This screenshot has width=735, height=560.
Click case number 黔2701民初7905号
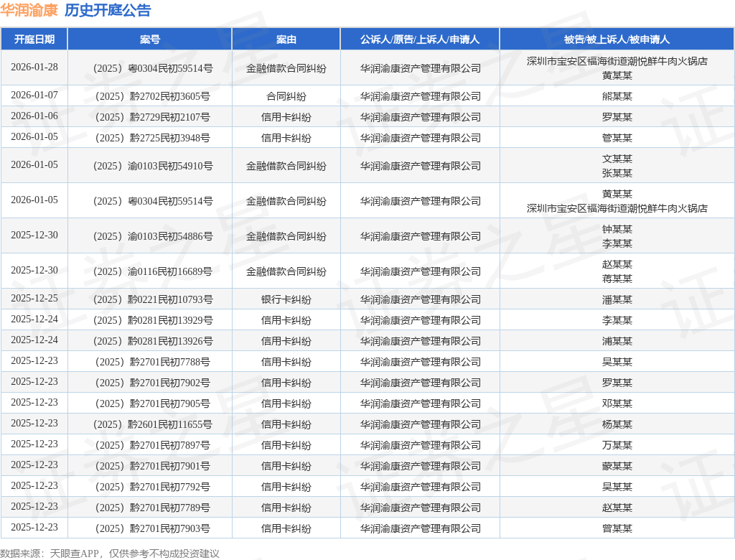[153, 403]
